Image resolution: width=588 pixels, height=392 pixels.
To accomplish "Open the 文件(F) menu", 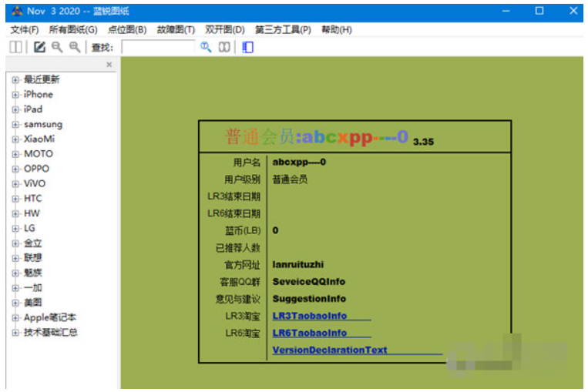I will pos(25,29).
